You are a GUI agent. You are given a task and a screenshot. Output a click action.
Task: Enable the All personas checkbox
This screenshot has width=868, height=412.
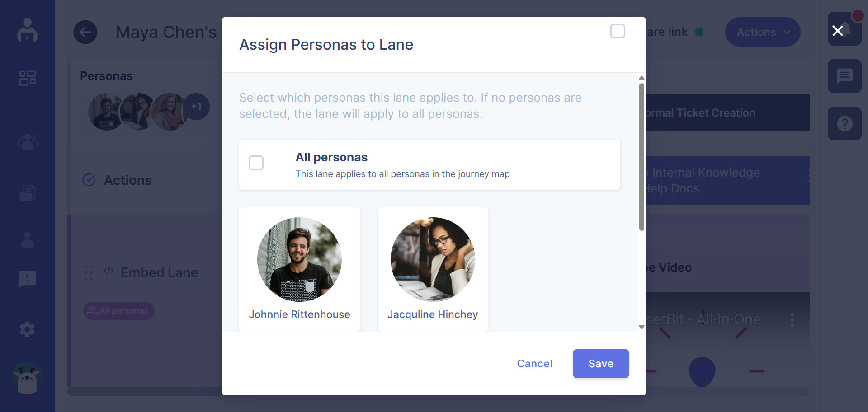pyautogui.click(x=256, y=162)
